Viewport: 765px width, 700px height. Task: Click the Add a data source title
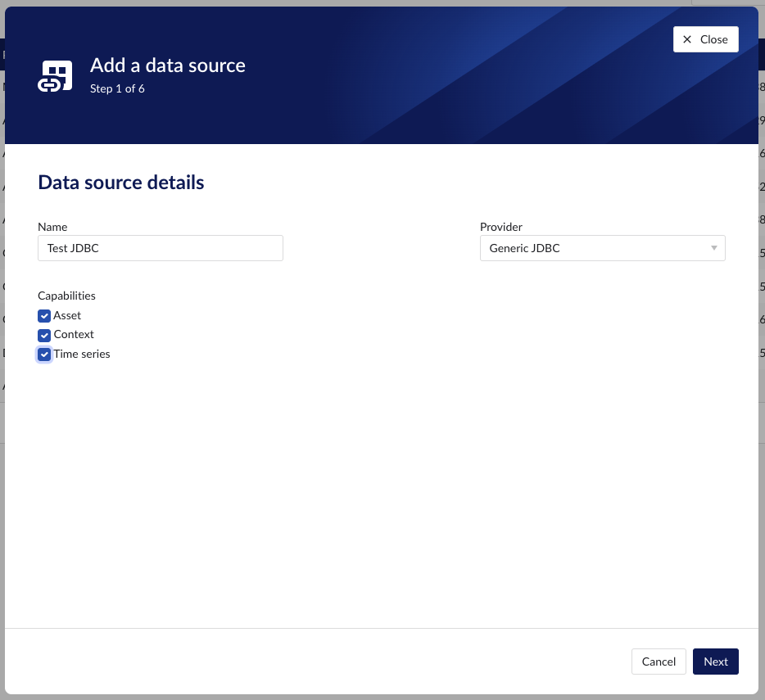(x=167, y=65)
